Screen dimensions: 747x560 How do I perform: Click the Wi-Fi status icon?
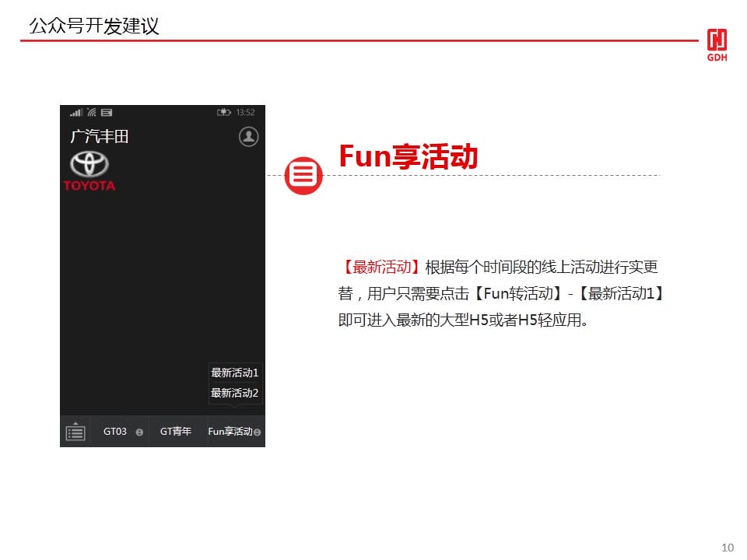click(92, 112)
